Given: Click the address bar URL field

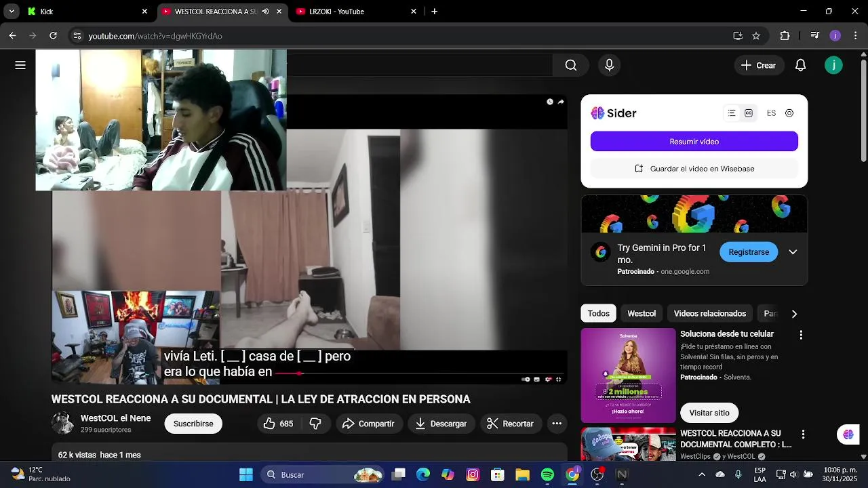Looking at the screenshot, I should 407,36.
